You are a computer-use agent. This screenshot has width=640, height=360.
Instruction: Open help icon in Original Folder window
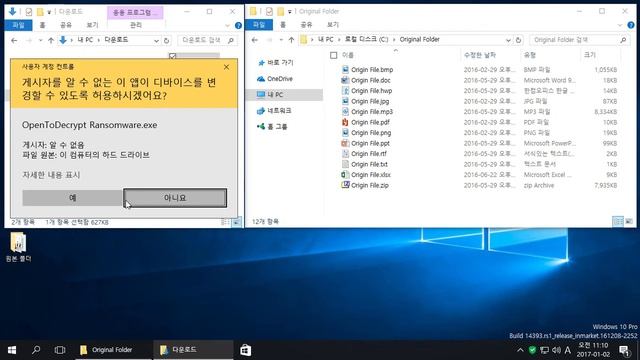pyautogui.click(x=631, y=25)
